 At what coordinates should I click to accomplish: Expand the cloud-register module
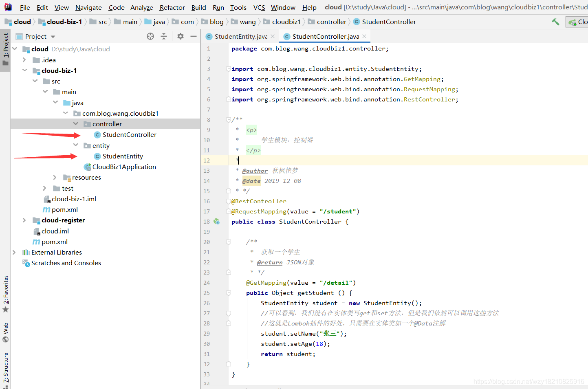coord(24,220)
